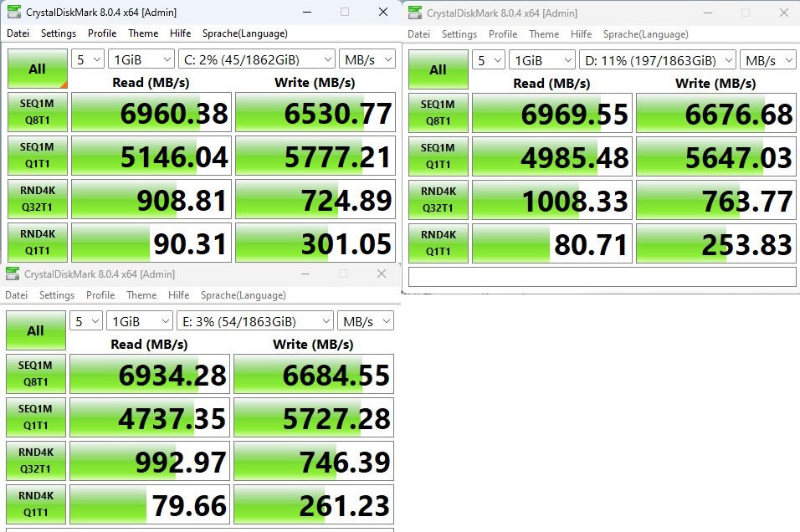The height and width of the screenshot is (532, 800).
Task: Run All tests in D: drive window
Action: coord(438,70)
